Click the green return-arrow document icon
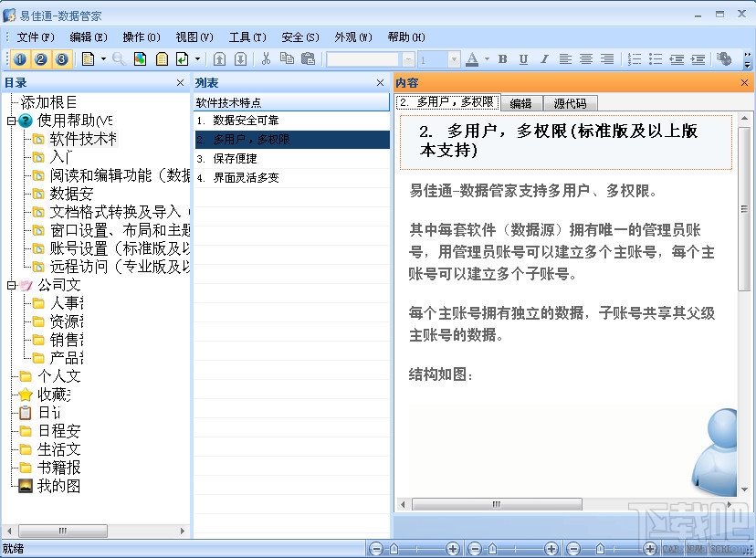The width and height of the screenshot is (756, 558). pyautogui.click(x=183, y=59)
